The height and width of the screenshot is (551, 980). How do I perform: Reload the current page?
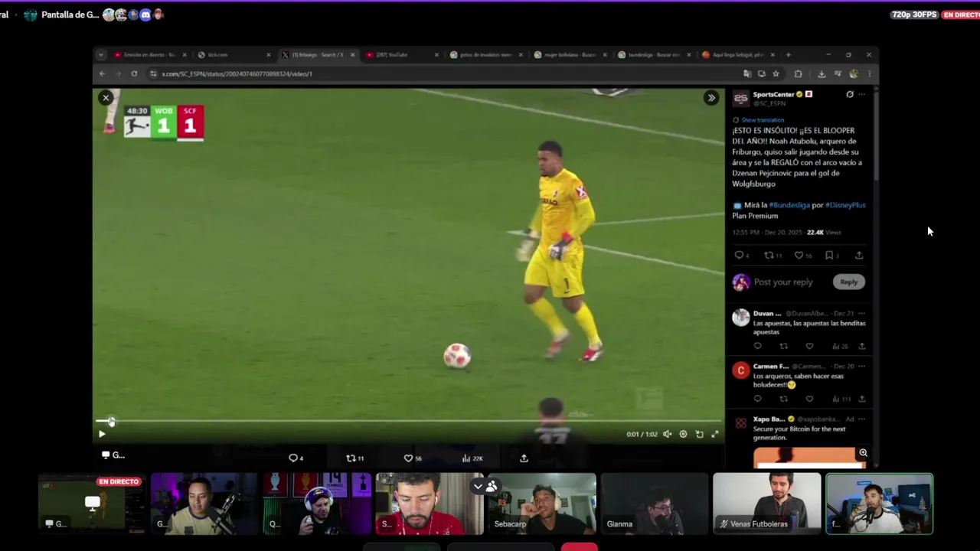click(x=134, y=73)
